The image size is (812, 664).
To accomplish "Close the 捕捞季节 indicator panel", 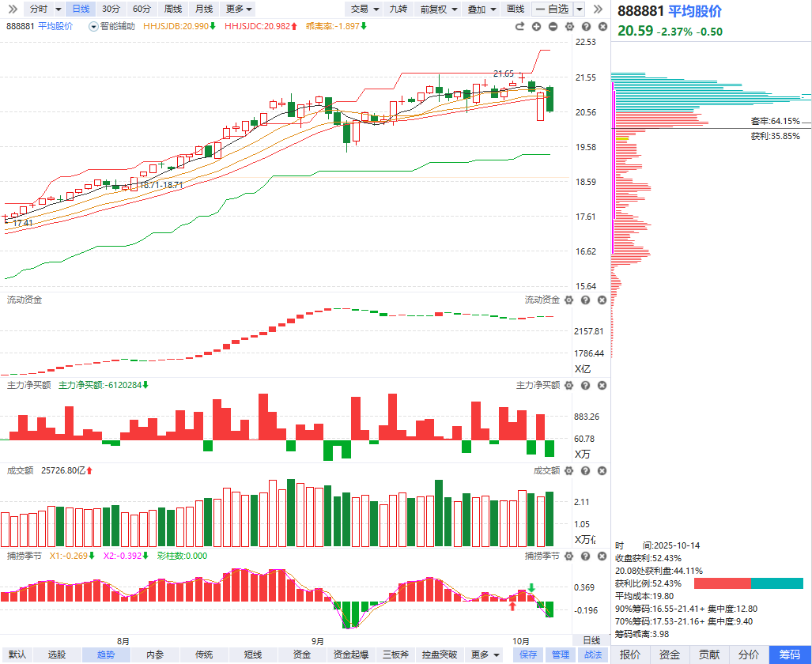I will coord(602,556).
